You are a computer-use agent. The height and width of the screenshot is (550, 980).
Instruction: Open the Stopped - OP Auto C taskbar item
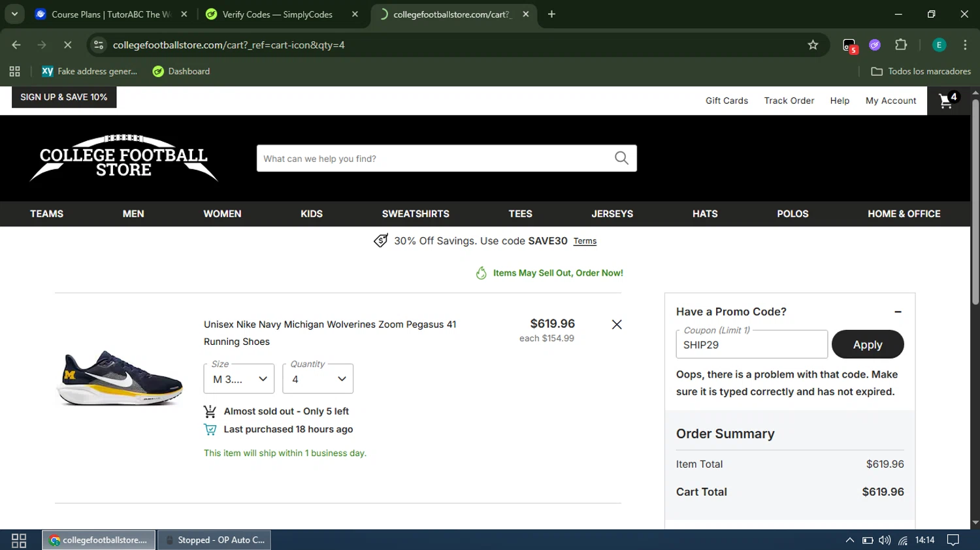[x=214, y=540]
